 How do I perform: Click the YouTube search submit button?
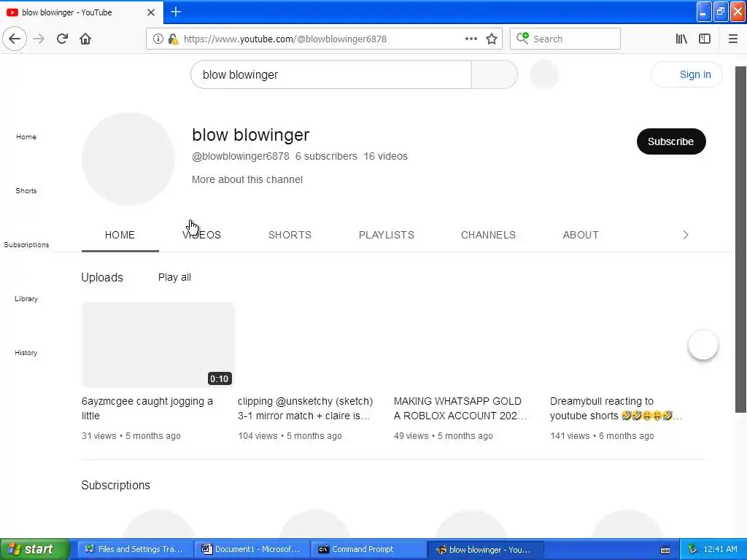(494, 74)
